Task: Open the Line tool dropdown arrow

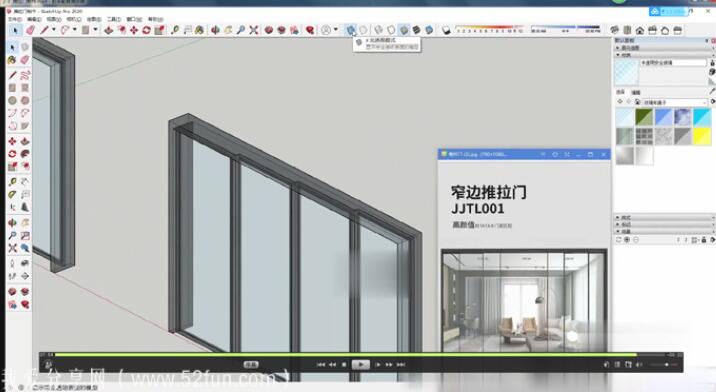Action: [53, 30]
